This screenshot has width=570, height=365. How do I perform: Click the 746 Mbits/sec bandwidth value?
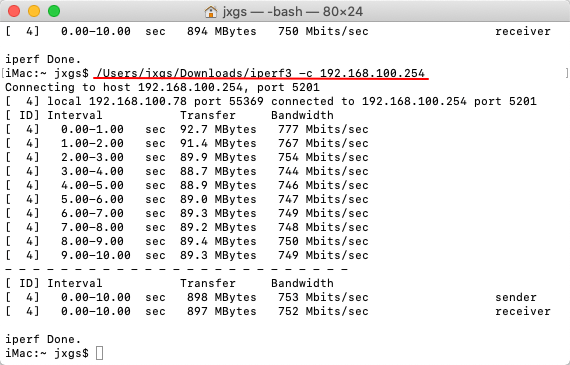(323, 185)
